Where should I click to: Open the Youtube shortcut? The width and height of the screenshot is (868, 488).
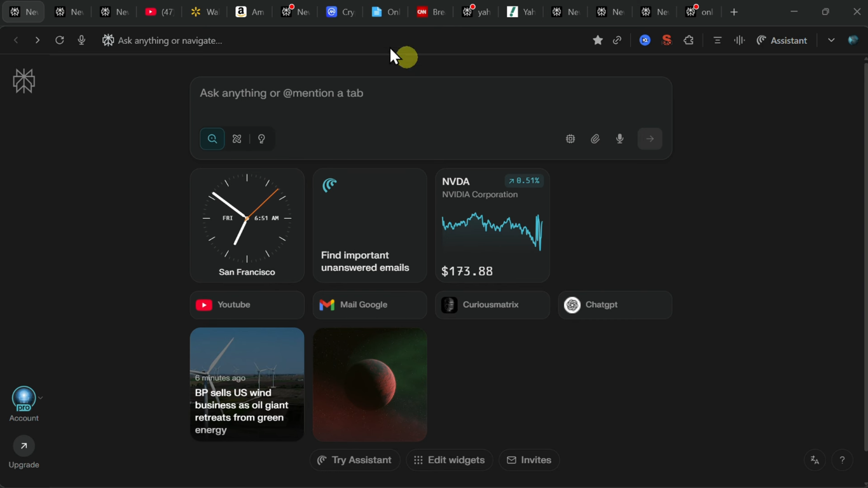pos(247,305)
